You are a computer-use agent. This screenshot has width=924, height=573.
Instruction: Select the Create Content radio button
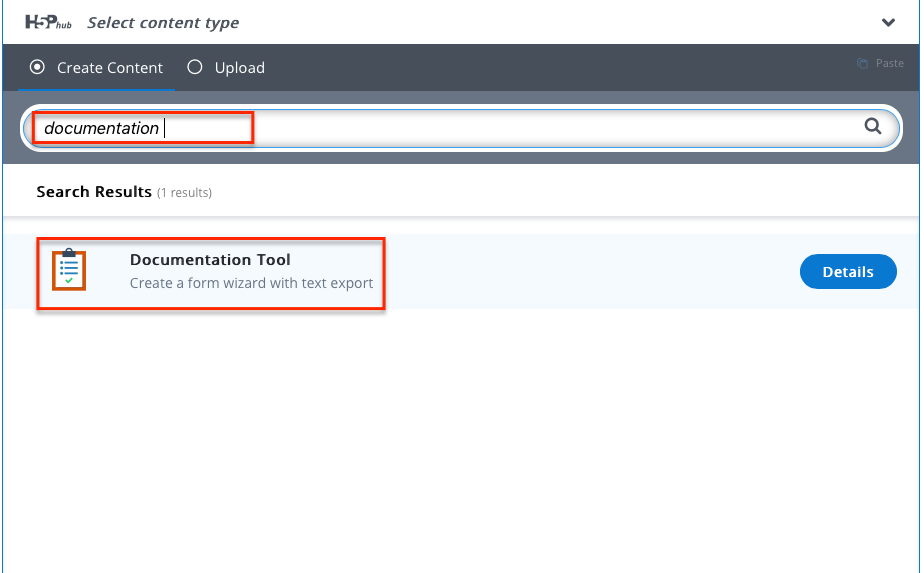tap(37, 67)
